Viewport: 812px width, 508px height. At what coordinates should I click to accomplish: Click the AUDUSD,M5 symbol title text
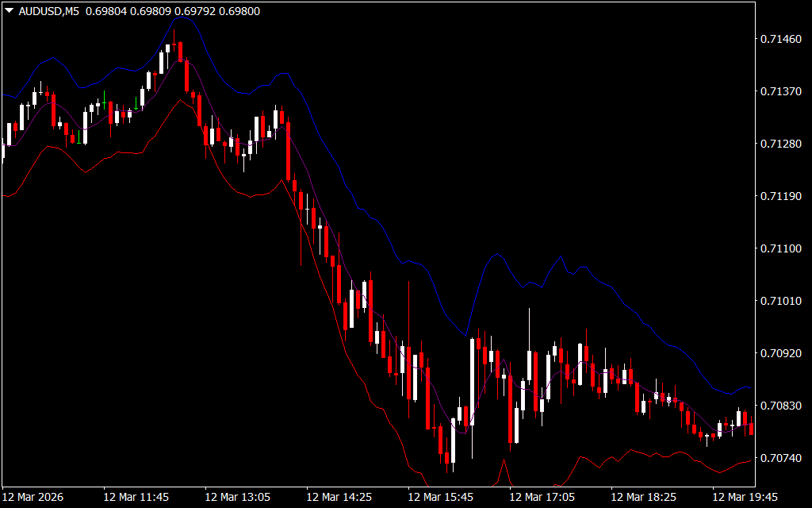tap(48, 11)
